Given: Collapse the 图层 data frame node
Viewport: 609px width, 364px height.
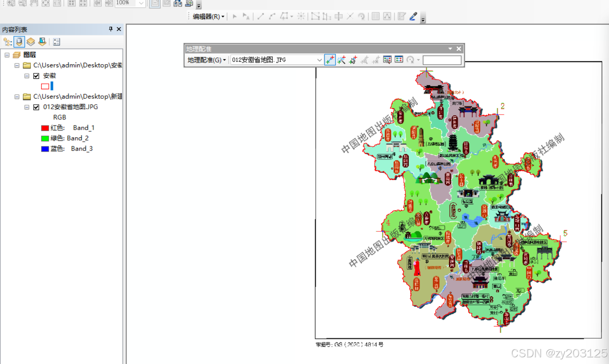Looking at the screenshot, I should [7, 55].
